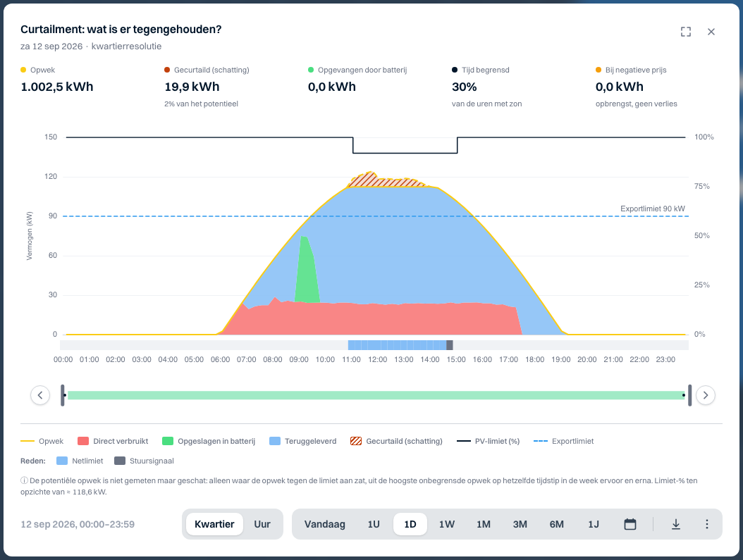
Task: Toggle the PV-limiet (%) legend series
Action: click(488, 441)
